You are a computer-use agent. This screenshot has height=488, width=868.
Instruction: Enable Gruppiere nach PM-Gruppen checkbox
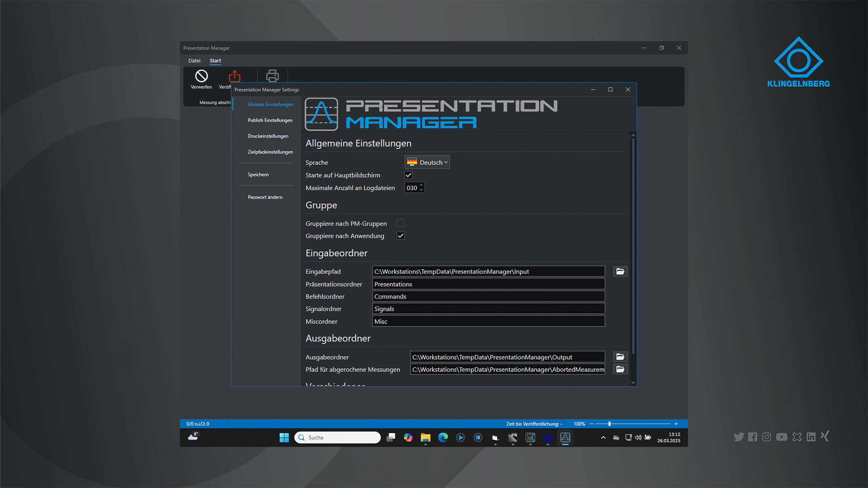click(401, 223)
